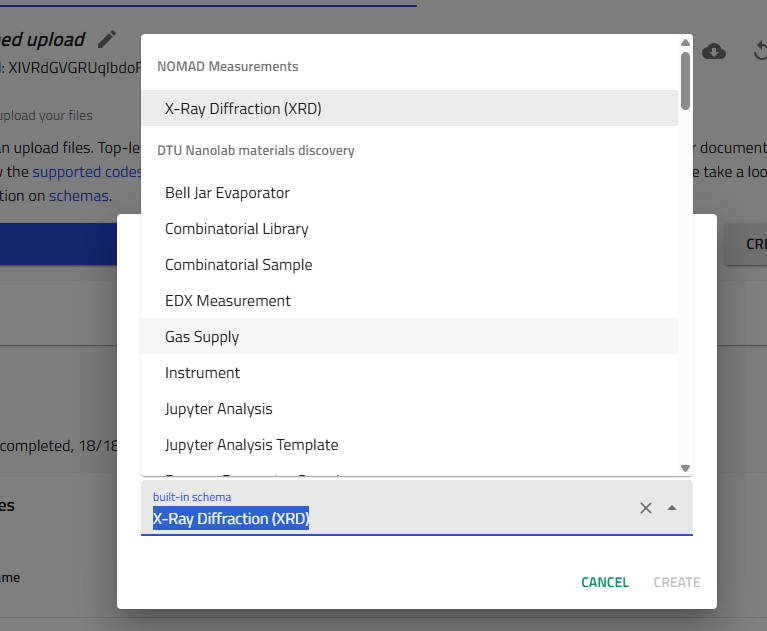The image size is (767, 631).
Task: Choose EDX Measurement schema
Action: point(409,300)
